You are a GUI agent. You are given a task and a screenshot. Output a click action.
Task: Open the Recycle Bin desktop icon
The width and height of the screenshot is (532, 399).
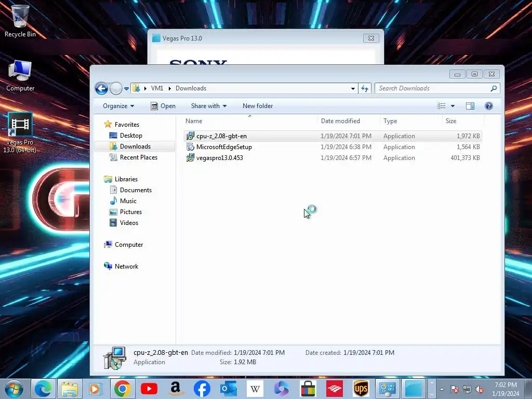(x=20, y=21)
